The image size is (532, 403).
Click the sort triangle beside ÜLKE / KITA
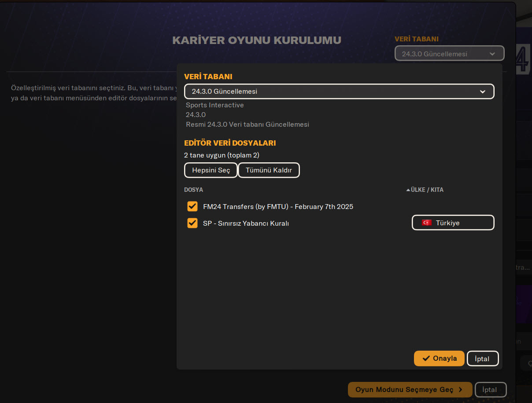(408, 190)
